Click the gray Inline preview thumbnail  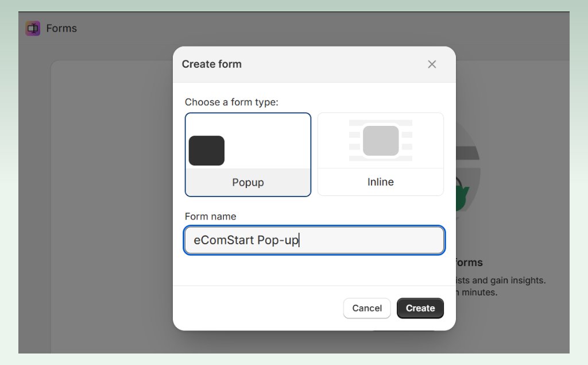click(x=381, y=140)
